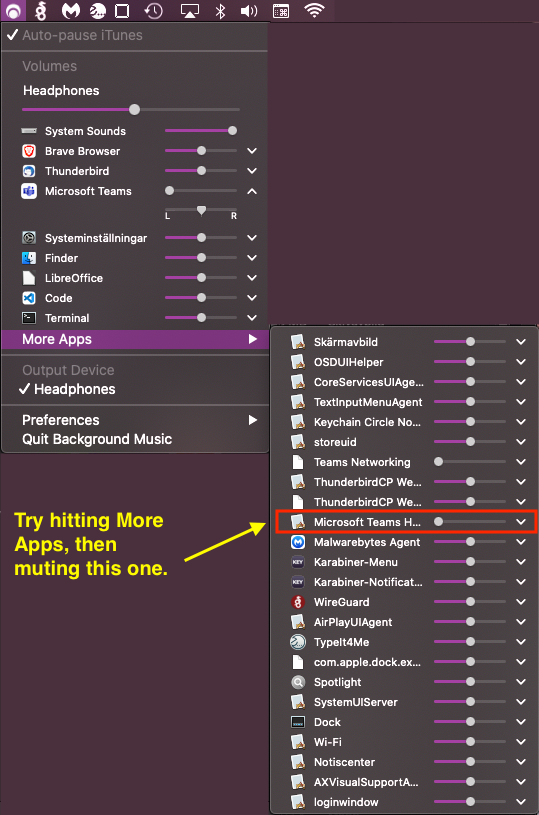Open the Bluetooth menu bar icon
Viewport: 539px width, 815px height.
click(220, 10)
